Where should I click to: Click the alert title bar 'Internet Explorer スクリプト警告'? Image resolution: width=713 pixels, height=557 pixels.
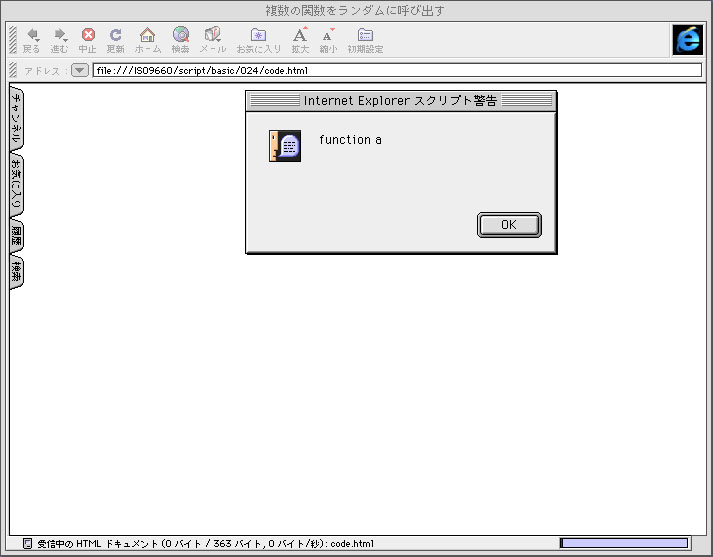pos(401,100)
